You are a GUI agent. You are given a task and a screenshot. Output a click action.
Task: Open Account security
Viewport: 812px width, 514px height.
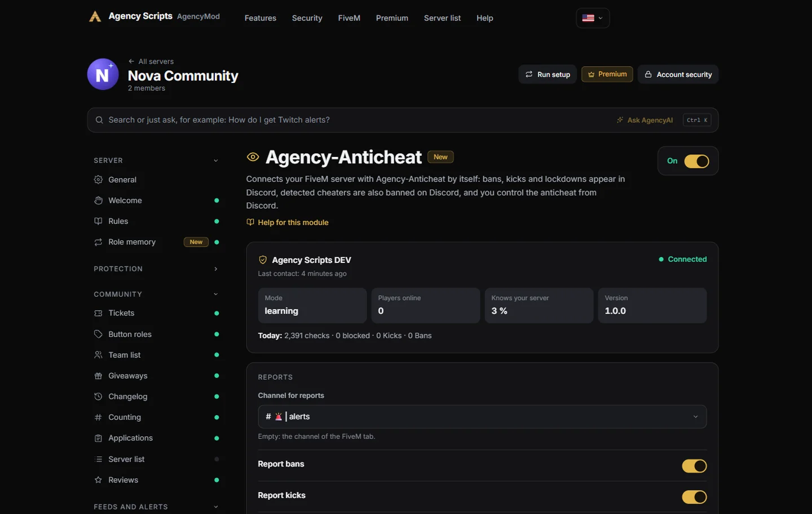click(678, 74)
